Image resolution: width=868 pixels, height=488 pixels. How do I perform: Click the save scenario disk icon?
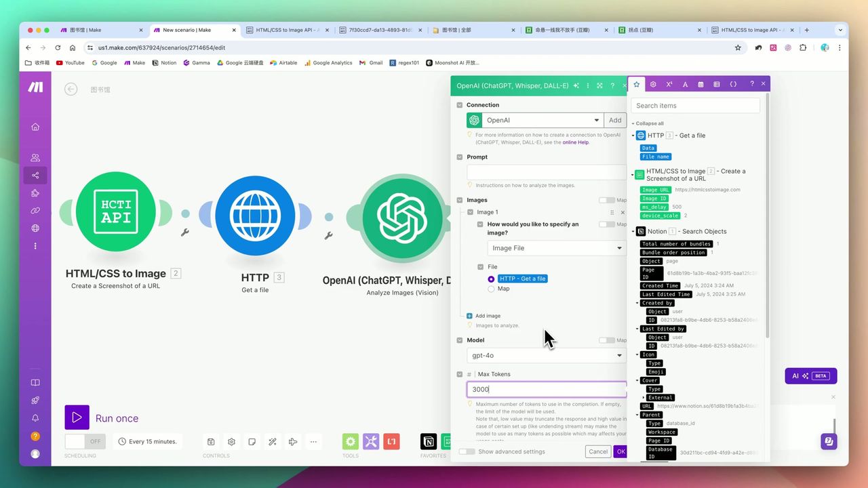point(211,442)
